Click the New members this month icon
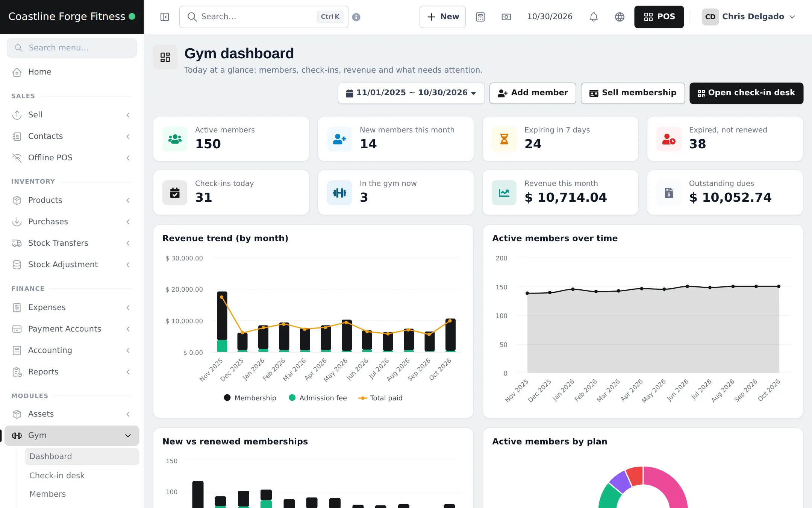This screenshot has width=812, height=508. pos(339,139)
